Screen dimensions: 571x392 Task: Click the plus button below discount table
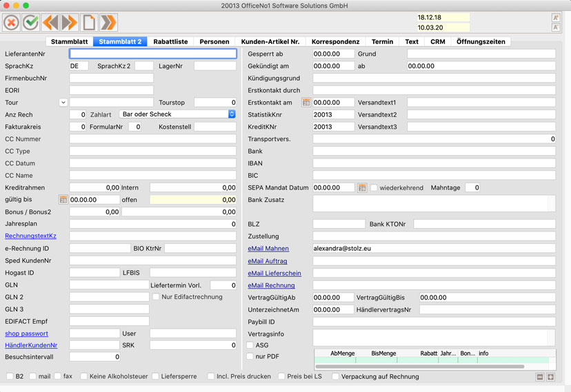point(550,377)
